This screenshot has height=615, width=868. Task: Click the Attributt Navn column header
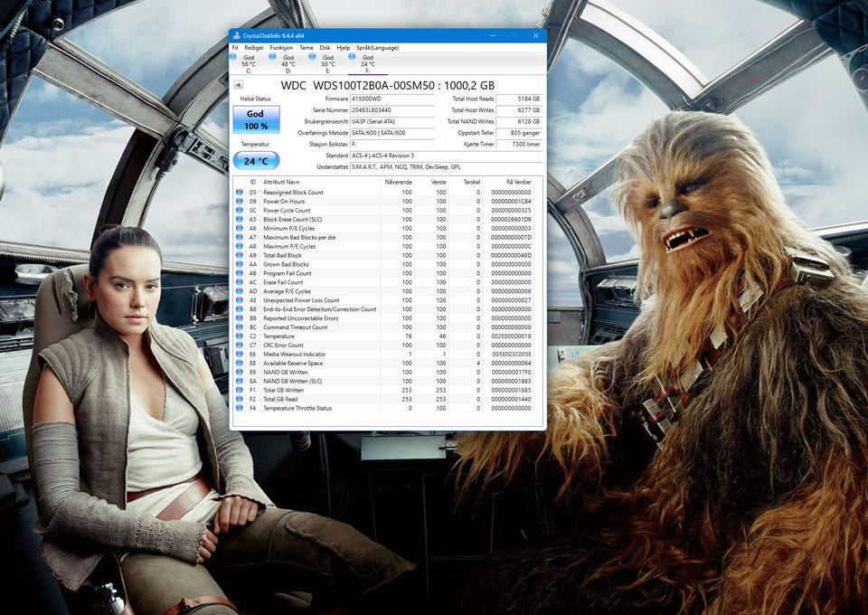pos(281,182)
